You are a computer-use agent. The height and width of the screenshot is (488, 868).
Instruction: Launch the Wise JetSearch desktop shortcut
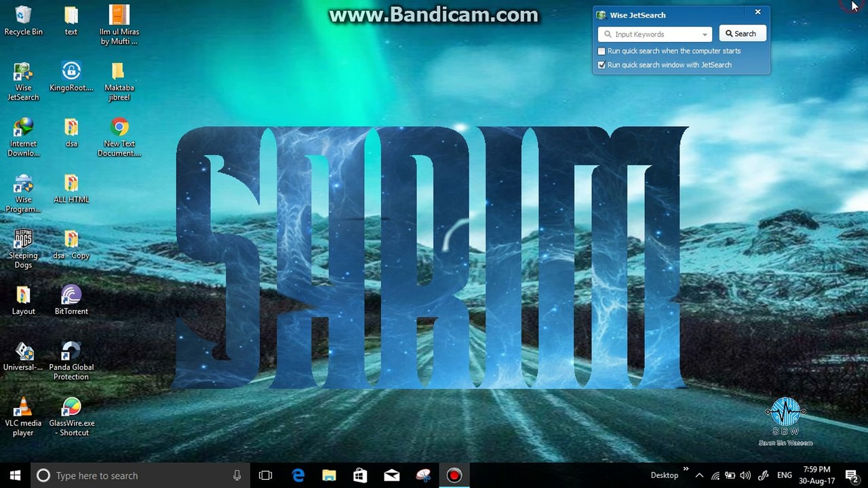[x=23, y=81]
